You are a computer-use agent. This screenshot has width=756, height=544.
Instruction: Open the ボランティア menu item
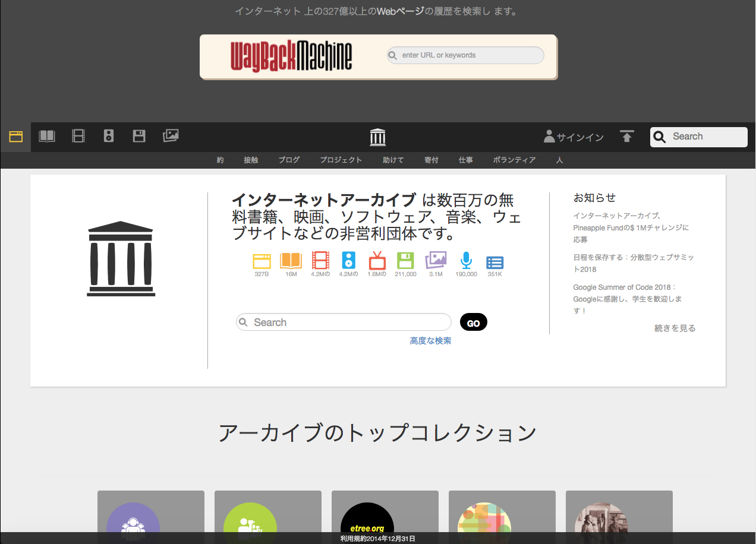[514, 160]
